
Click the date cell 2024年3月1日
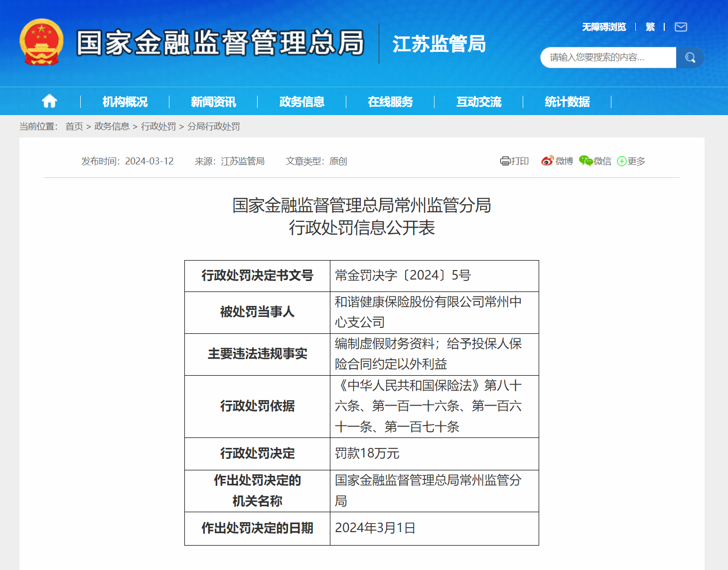click(434, 528)
